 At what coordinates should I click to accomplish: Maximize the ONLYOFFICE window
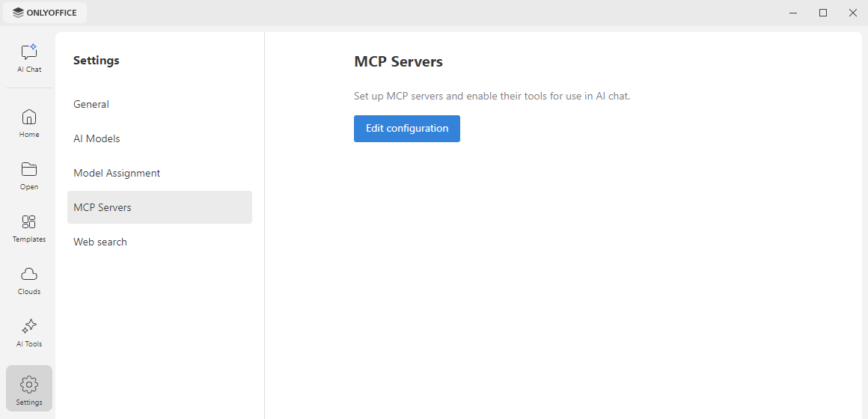click(823, 13)
